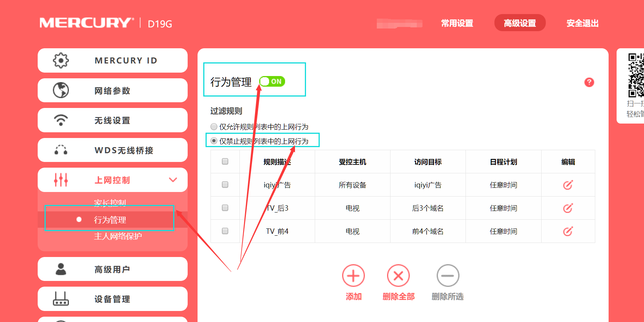Open 主人网络保护 submenu item
644x322 pixels.
118,236
